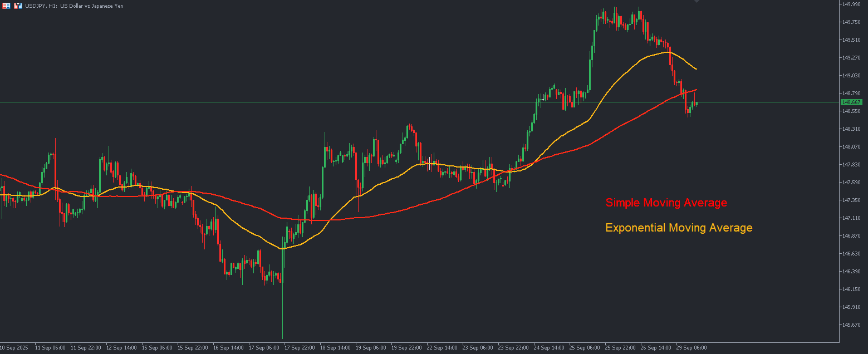Select the right end of the yellow EMA line
This screenshot has height=354, width=868.
click(696, 69)
